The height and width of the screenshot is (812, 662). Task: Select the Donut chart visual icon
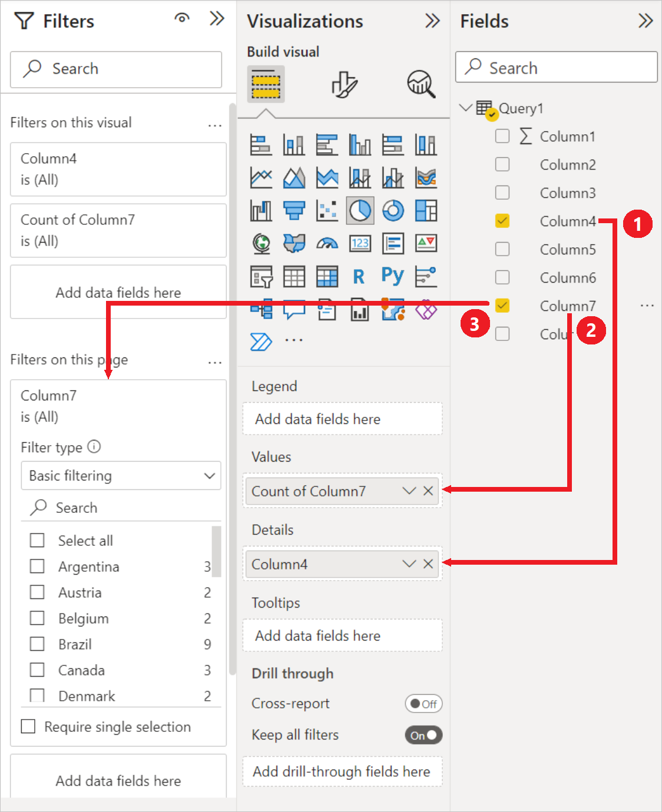pos(393,210)
